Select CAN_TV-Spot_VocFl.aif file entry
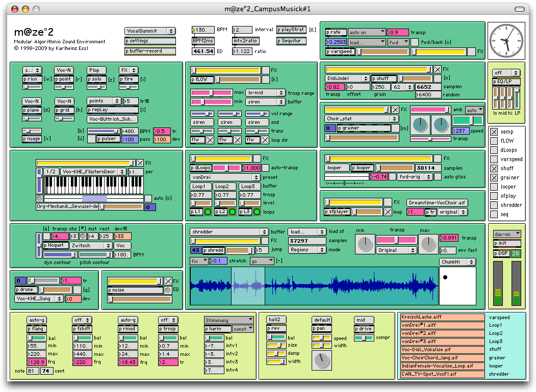 [x=442, y=374]
